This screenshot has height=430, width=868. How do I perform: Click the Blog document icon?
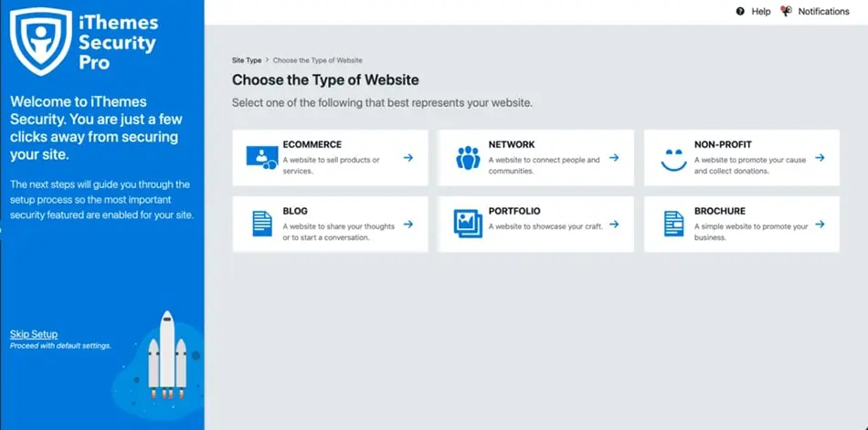(x=262, y=225)
